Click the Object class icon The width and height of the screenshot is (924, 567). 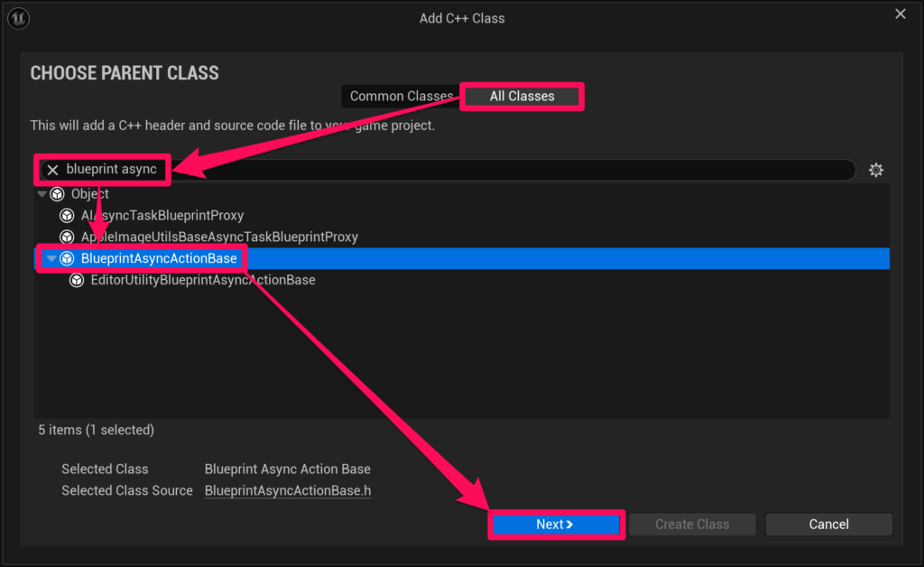[57, 194]
